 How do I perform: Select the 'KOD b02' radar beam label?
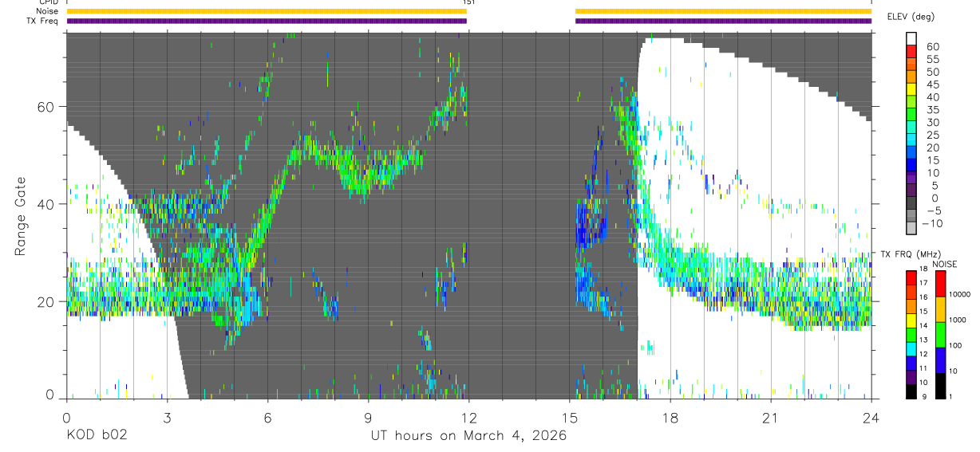tap(97, 436)
